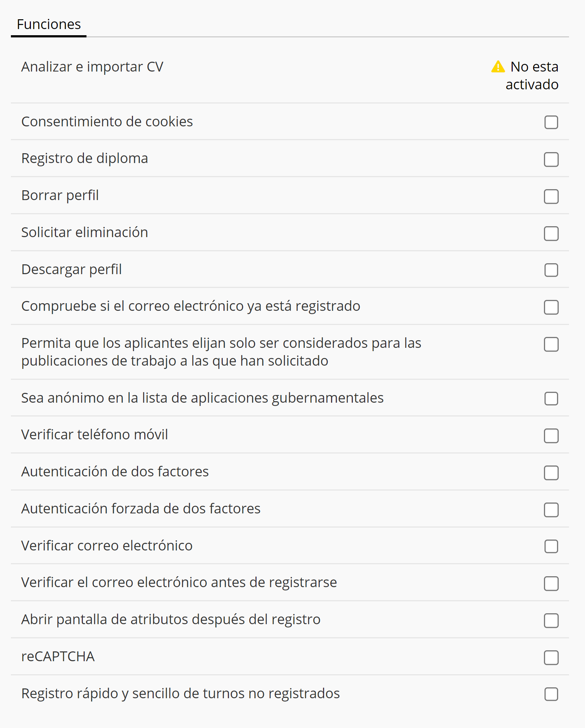Image resolution: width=585 pixels, height=728 pixels.
Task: Toggle checkbox for aplicantes solo considerados option
Action: [x=551, y=344]
